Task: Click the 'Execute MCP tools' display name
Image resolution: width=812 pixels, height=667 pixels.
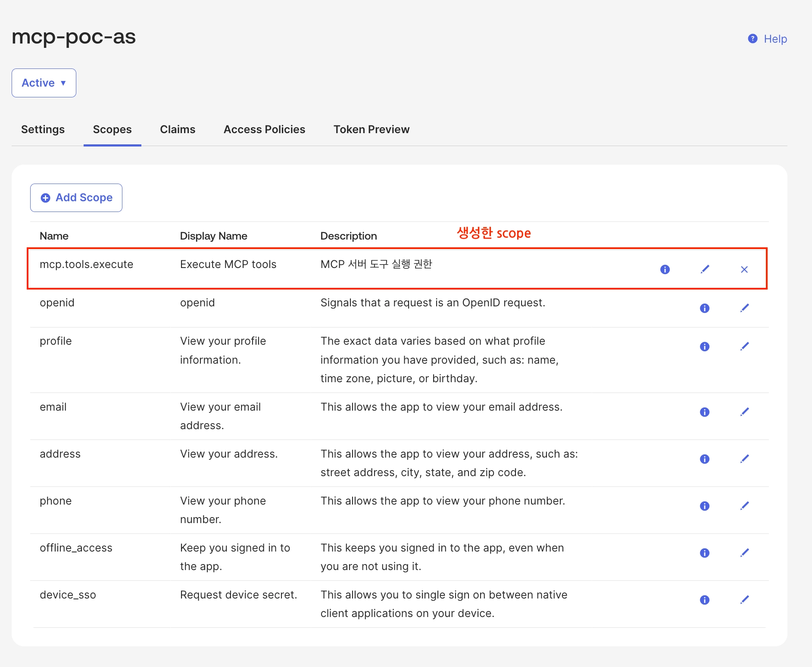Action: point(228,264)
